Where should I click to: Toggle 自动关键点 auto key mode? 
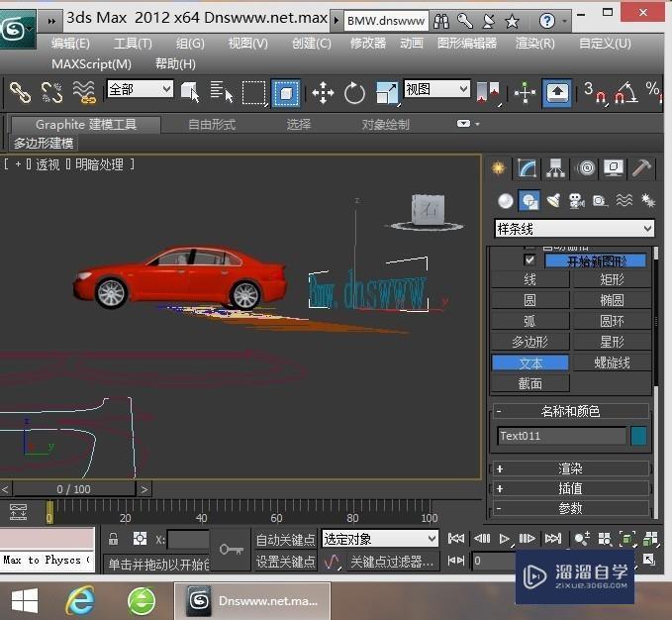click(285, 540)
